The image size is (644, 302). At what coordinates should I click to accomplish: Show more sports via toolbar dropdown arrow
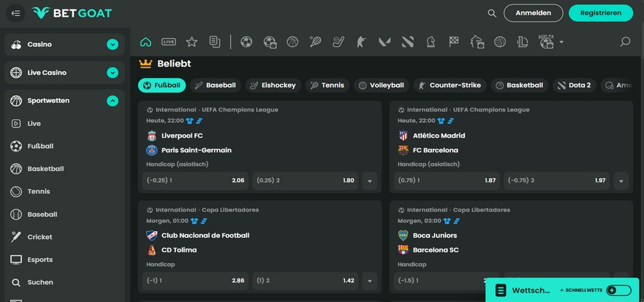[561, 42]
